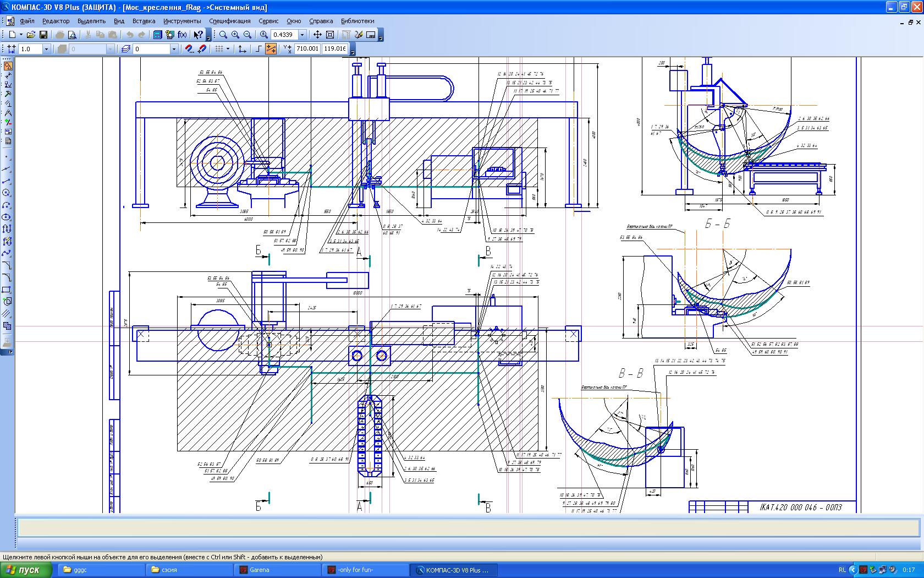This screenshot has width=924, height=578.
Task: Open the Инструменты menu
Action: pos(182,21)
